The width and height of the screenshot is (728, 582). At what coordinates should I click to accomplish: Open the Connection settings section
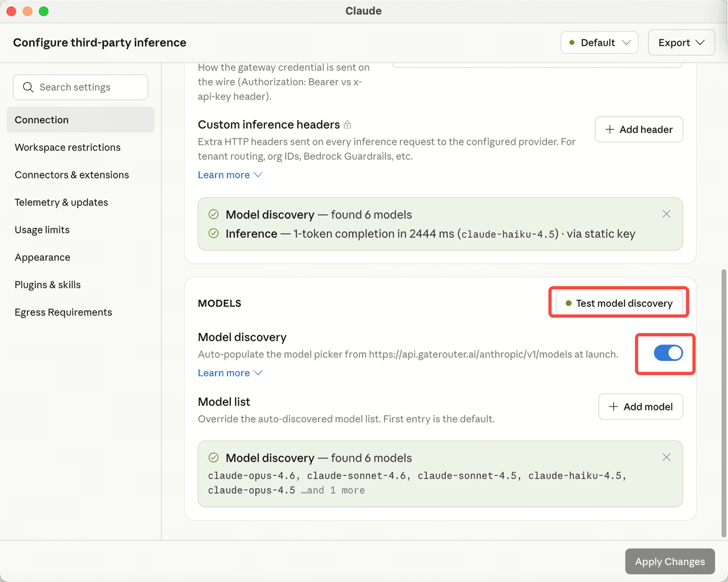pyautogui.click(x=80, y=120)
